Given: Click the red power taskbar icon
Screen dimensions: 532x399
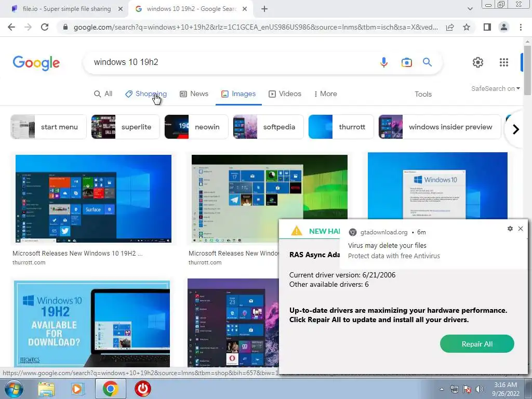Looking at the screenshot, I should point(143,389).
